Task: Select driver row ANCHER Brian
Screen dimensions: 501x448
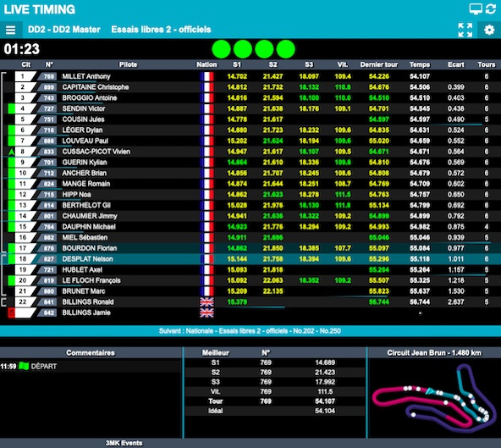Action: [250, 173]
